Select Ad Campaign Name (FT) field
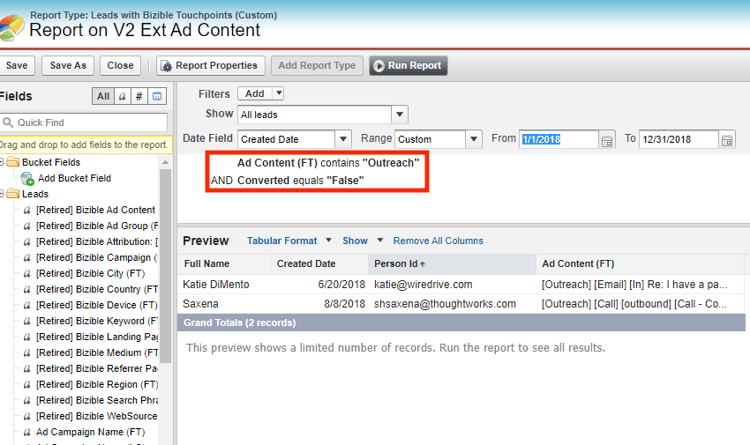 [x=90, y=432]
